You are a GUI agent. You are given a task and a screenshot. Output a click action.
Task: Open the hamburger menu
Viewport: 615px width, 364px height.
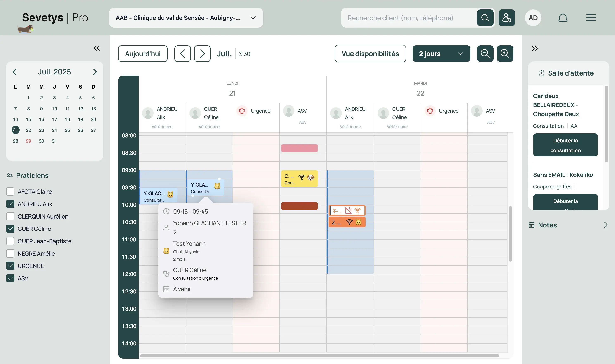click(x=591, y=18)
